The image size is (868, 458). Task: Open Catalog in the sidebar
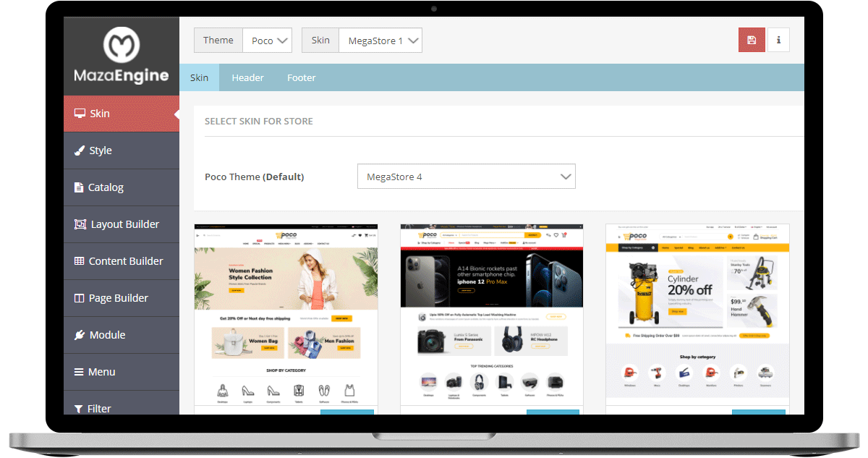pyautogui.click(x=122, y=187)
